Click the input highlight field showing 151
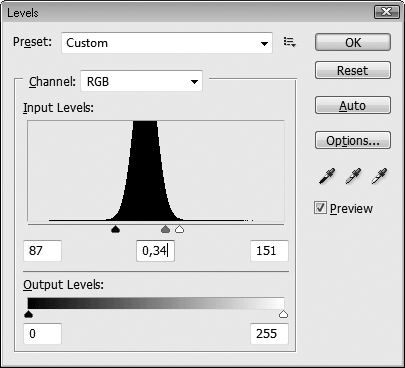The image size is (405, 368). coord(269,251)
